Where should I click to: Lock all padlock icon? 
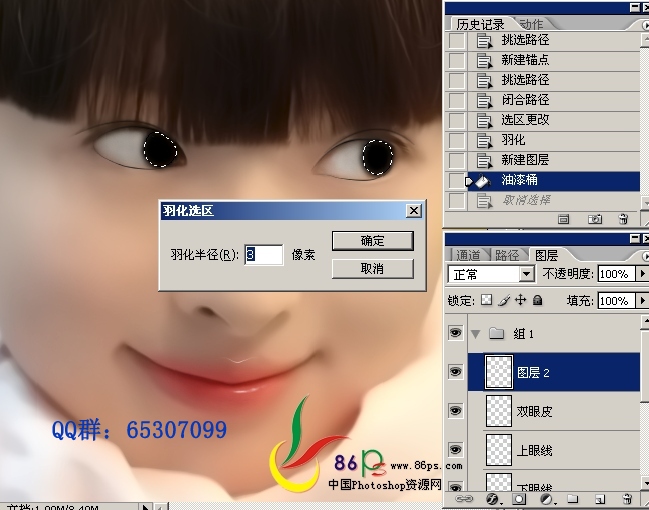537,300
